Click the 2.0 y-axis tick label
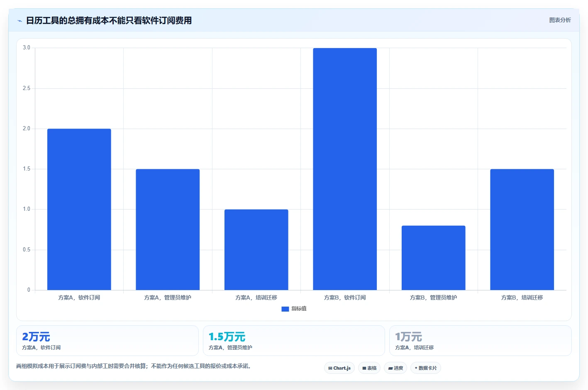Screen dimensions: 588x390 [27, 129]
